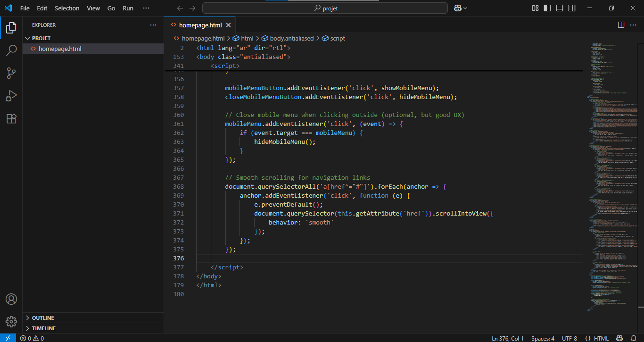Toggle the bottom panel visibility

(560, 8)
